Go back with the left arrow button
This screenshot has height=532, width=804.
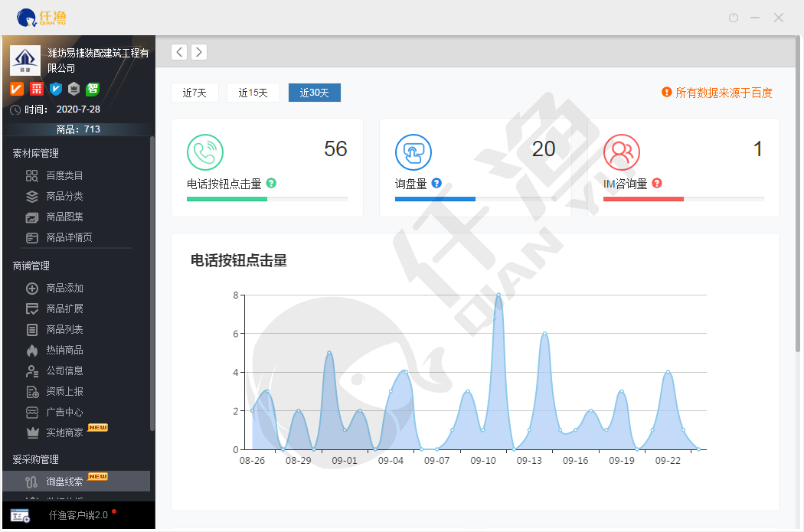click(x=178, y=52)
